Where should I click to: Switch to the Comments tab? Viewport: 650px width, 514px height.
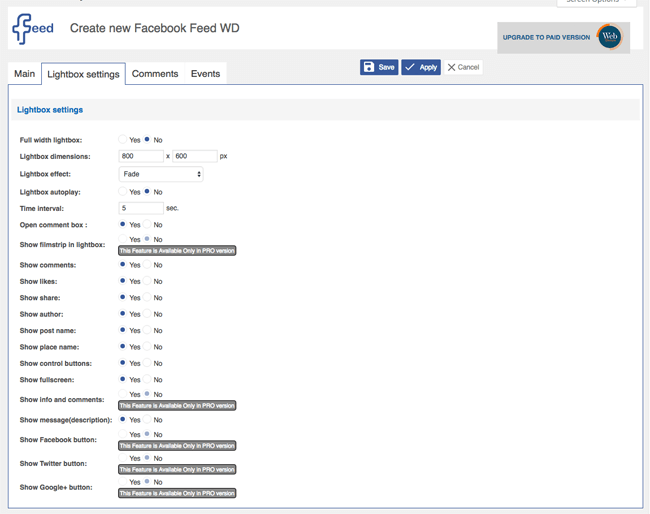pyautogui.click(x=155, y=74)
